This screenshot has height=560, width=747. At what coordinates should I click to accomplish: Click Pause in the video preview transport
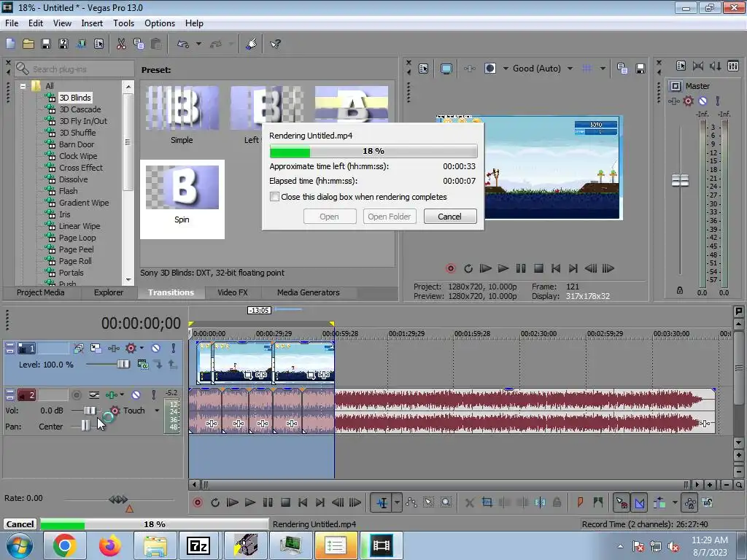[521, 268]
